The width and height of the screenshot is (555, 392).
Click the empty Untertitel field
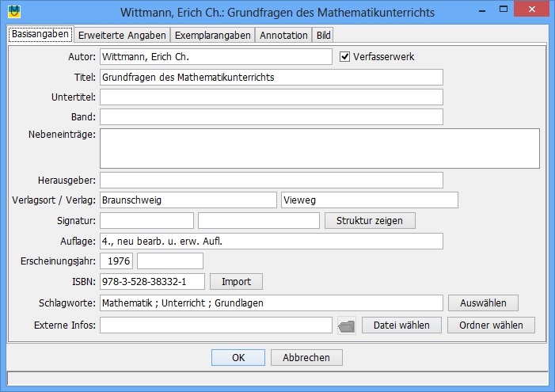pos(272,97)
